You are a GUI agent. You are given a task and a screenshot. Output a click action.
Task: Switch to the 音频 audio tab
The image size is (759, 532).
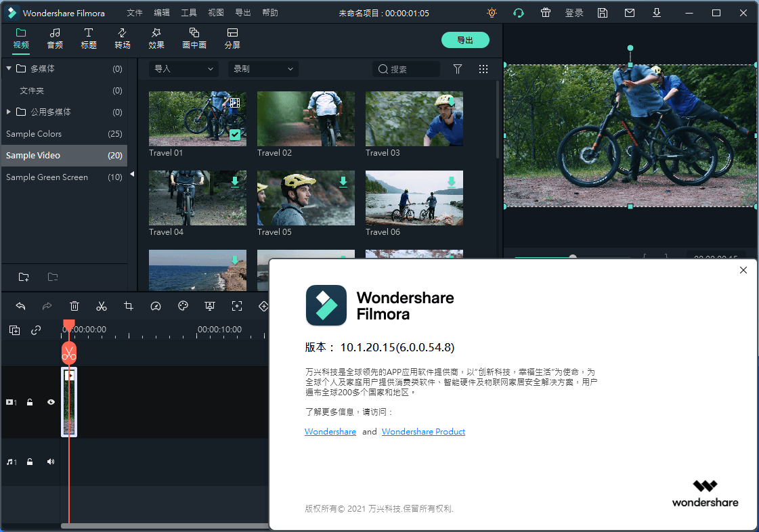coord(55,39)
